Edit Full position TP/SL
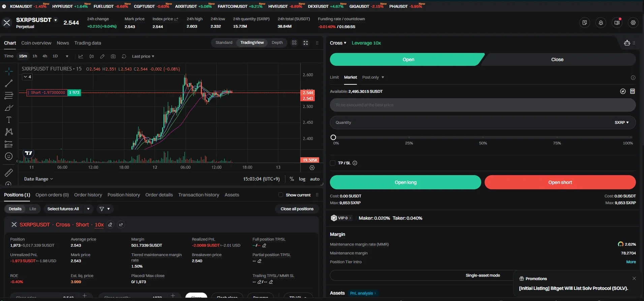644x301 pixels. tap(264, 246)
